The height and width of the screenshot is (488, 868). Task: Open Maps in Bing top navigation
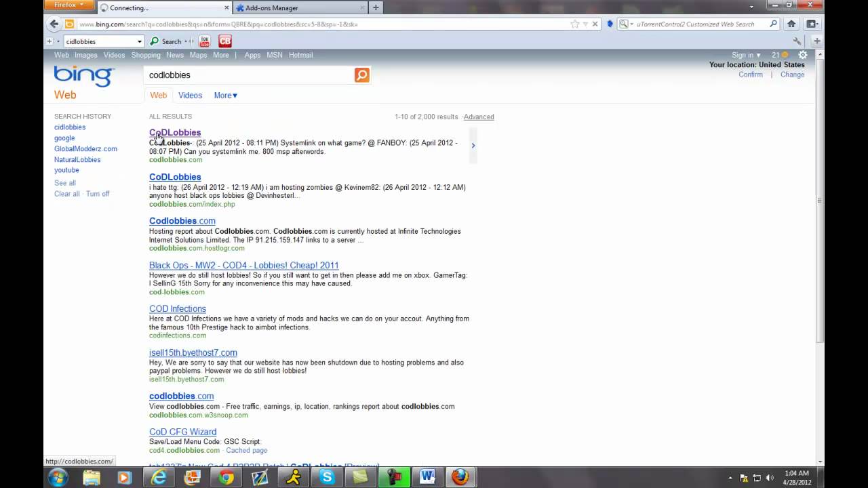click(x=198, y=55)
